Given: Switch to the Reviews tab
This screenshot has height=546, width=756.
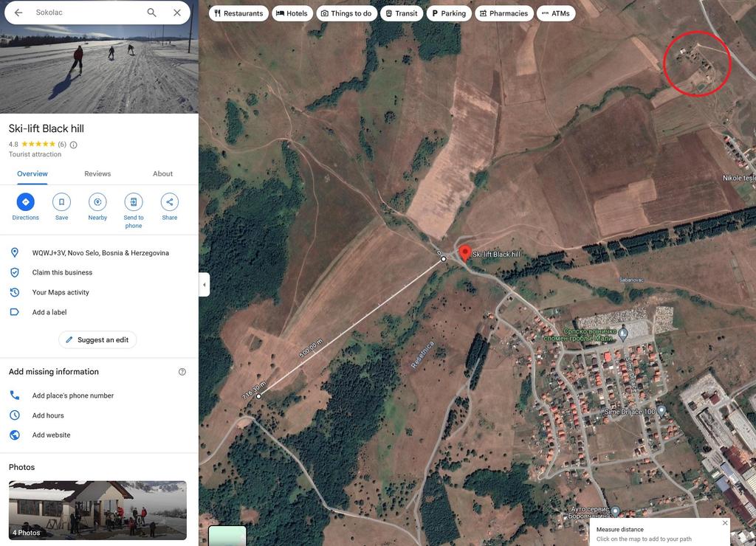Looking at the screenshot, I should tap(97, 174).
